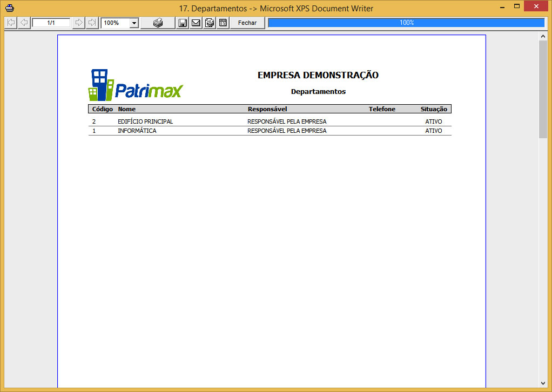Image resolution: width=552 pixels, height=392 pixels.
Task: Send the report by email via the envelope icon
Action: pos(196,23)
